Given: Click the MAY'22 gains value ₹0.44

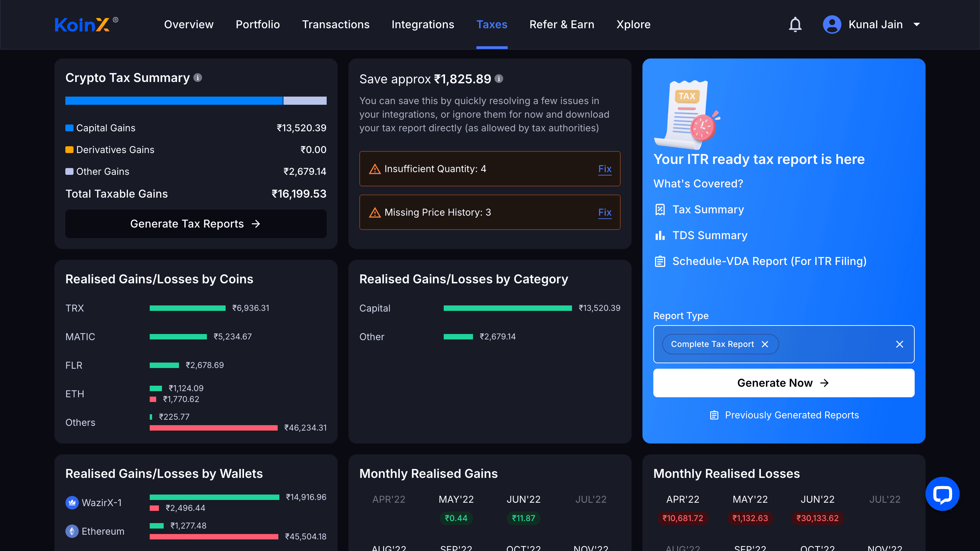Looking at the screenshot, I should [x=456, y=518].
